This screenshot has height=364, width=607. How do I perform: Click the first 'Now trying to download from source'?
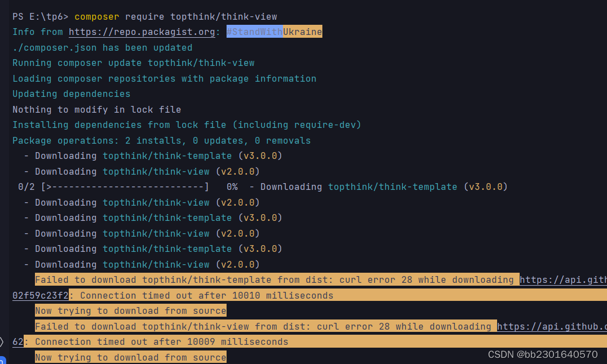130,310
